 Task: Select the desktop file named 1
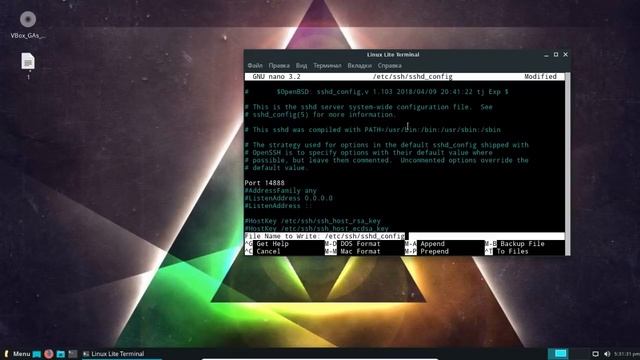(x=28, y=65)
